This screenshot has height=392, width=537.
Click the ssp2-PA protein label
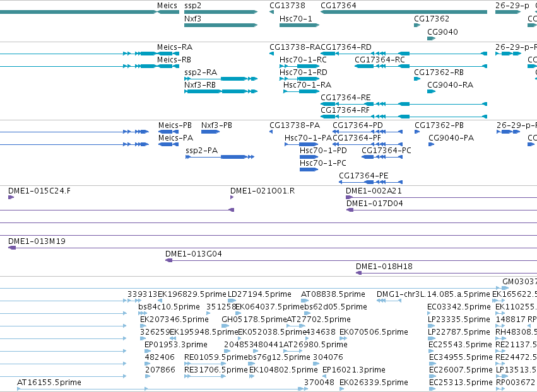[x=202, y=151]
